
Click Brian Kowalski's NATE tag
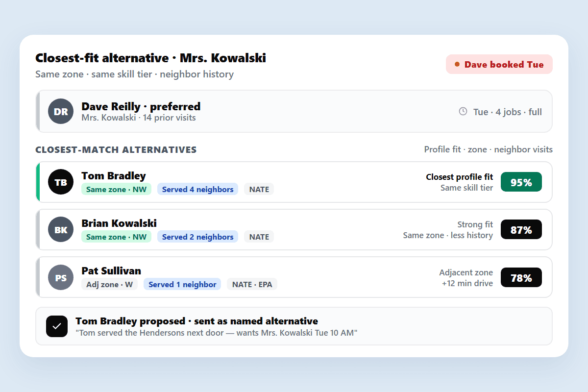pyautogui.click(x=259, y=237)
